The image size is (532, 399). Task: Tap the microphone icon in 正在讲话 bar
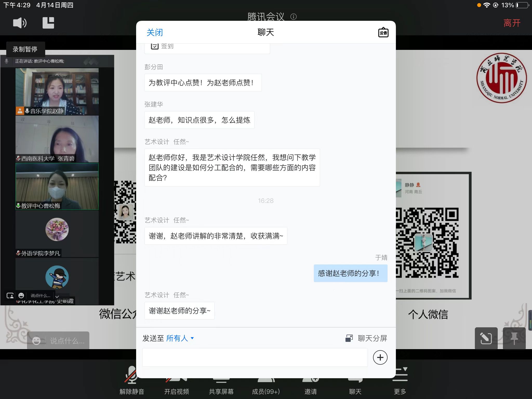(7, 61)
